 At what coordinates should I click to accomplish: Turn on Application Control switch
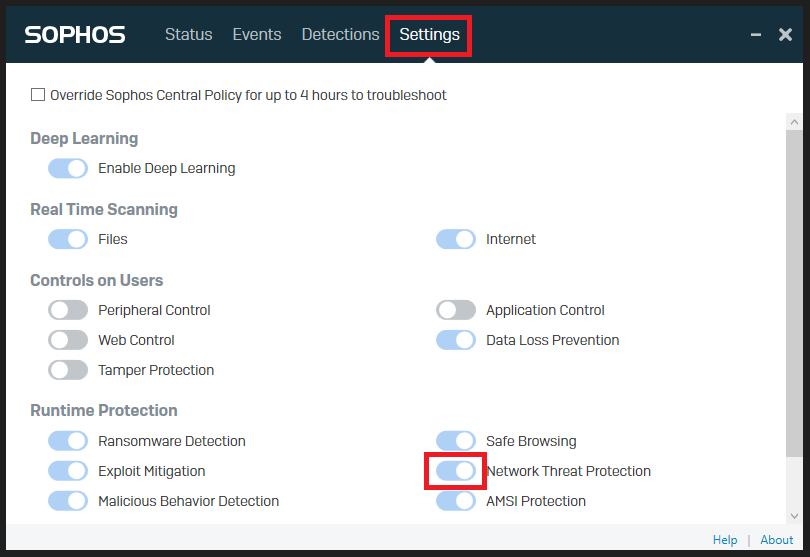pos(456,310)
